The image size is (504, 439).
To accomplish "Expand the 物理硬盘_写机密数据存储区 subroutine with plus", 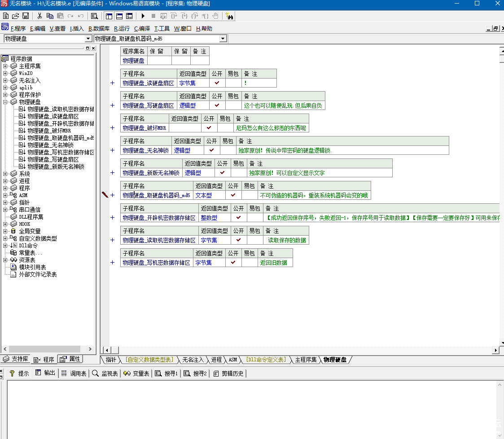I will click(x=113, y=263).
